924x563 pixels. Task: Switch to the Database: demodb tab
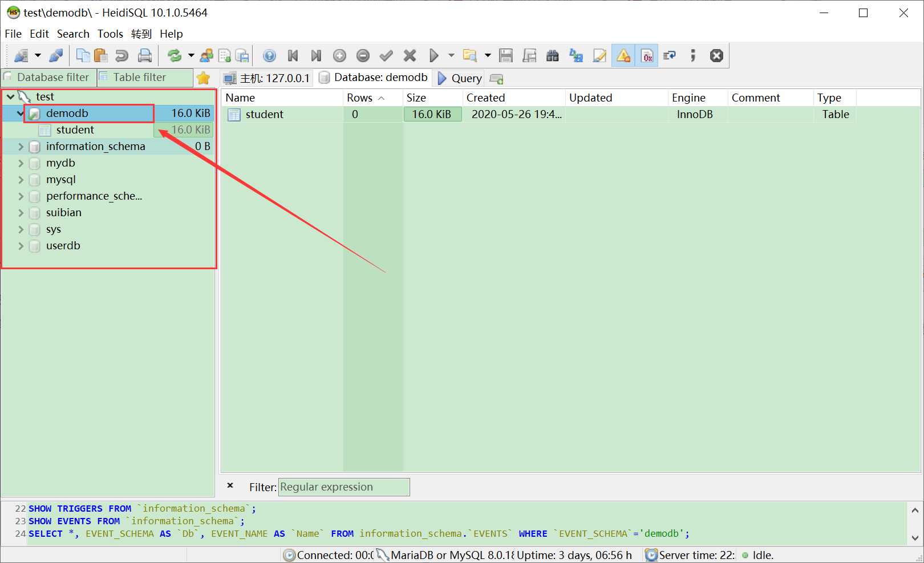click(x=374, y=78)
